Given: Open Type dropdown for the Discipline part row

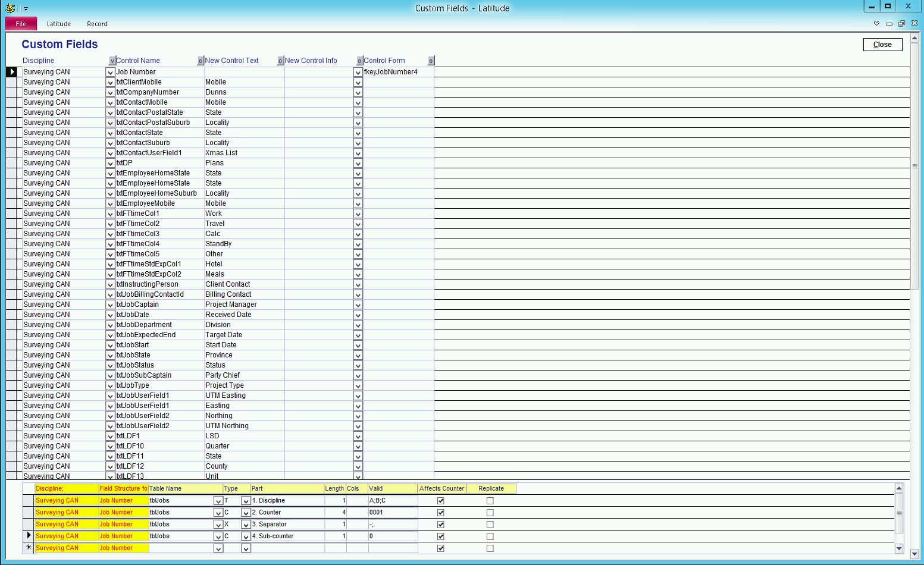Looking at the screenshot, I should [x=245, y=501].
